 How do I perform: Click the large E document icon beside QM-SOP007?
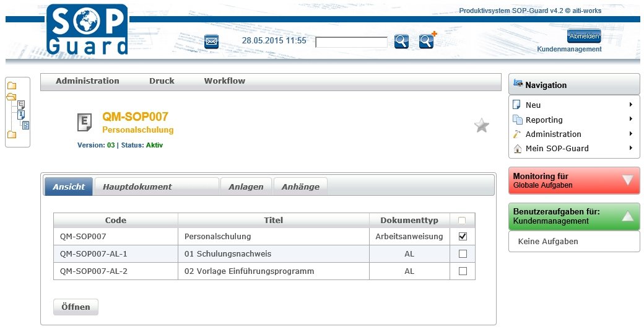point(85,123)
